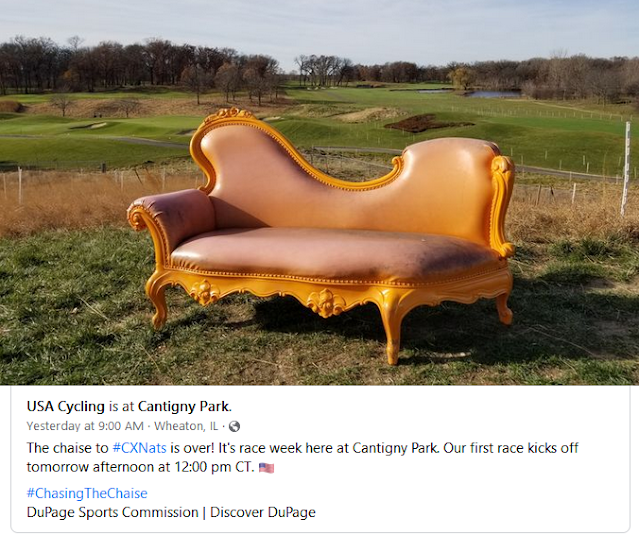Screen dimensions: 639x536
Task: Click the globe public audience icon
Action: pos(234,426)
